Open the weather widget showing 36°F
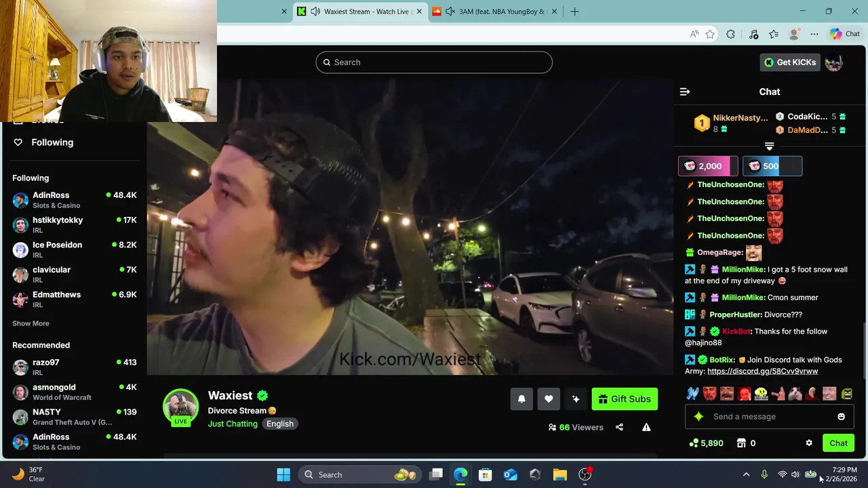 tap(28, 474)
